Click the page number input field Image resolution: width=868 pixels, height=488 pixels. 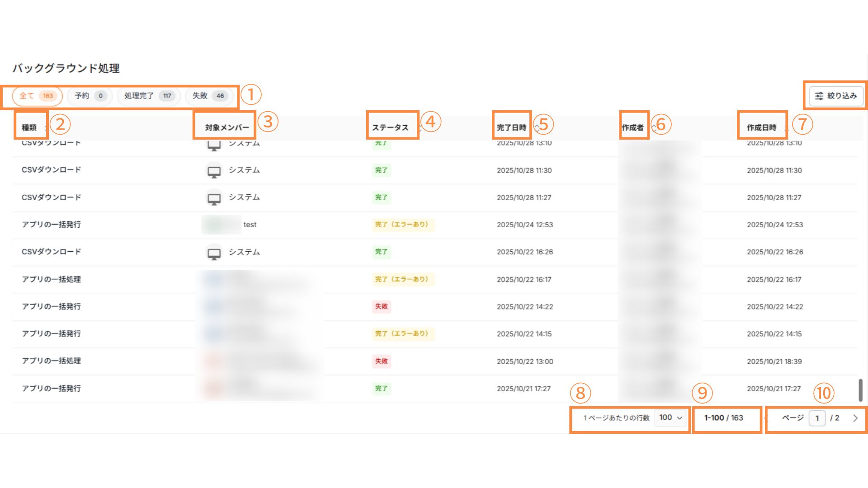tap(817, 418)
